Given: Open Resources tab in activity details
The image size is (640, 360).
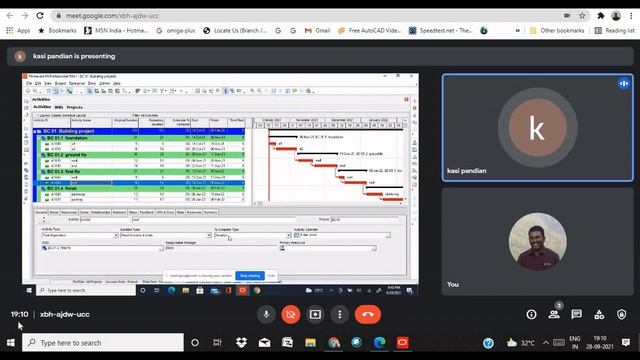Looking at the screenshot, I should tap(69, 212).
